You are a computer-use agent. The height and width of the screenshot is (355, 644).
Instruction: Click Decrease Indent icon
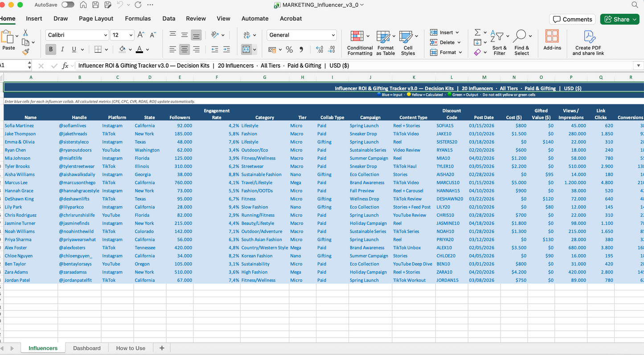point(215,50)
